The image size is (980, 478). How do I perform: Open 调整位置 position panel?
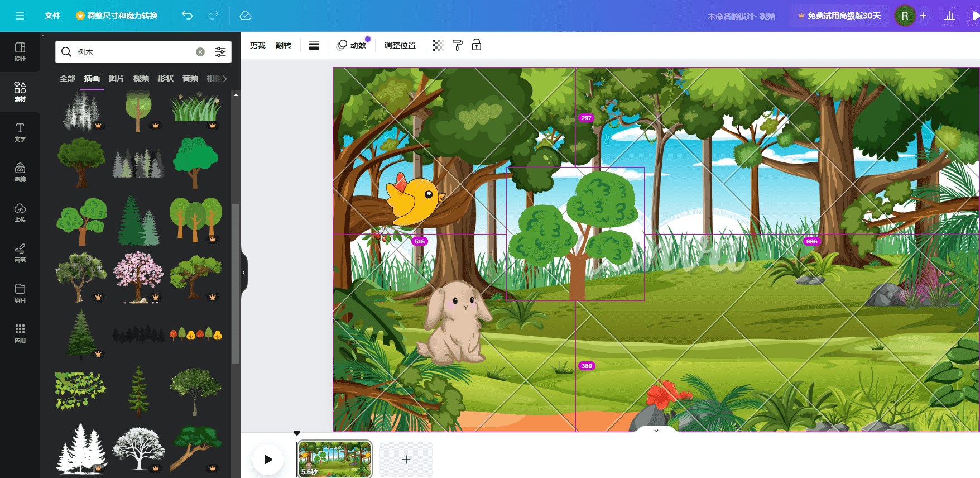tap(400, 45)
